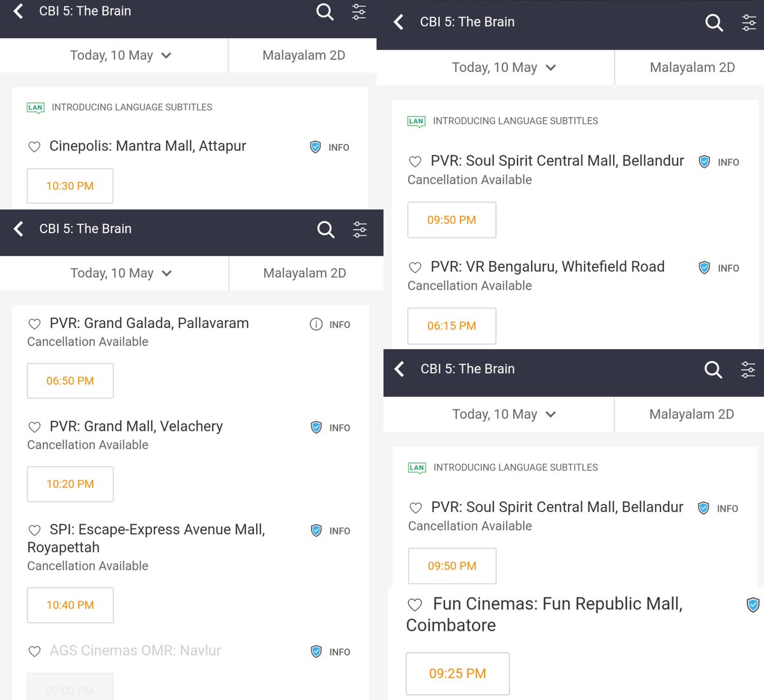The image size is (764, 700).
Task: Tap INFO label for Cinepolis Mantra Mall
Action: click(x=339, y=148)
